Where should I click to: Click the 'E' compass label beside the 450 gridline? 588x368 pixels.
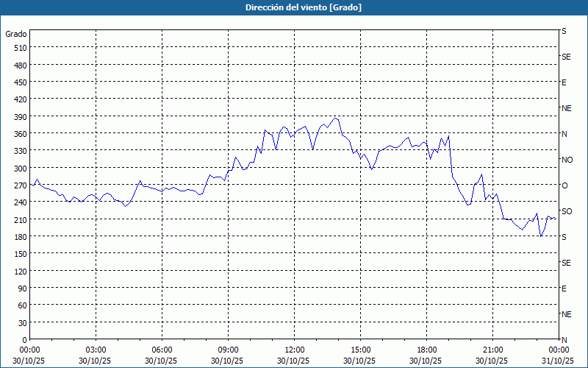564,82
